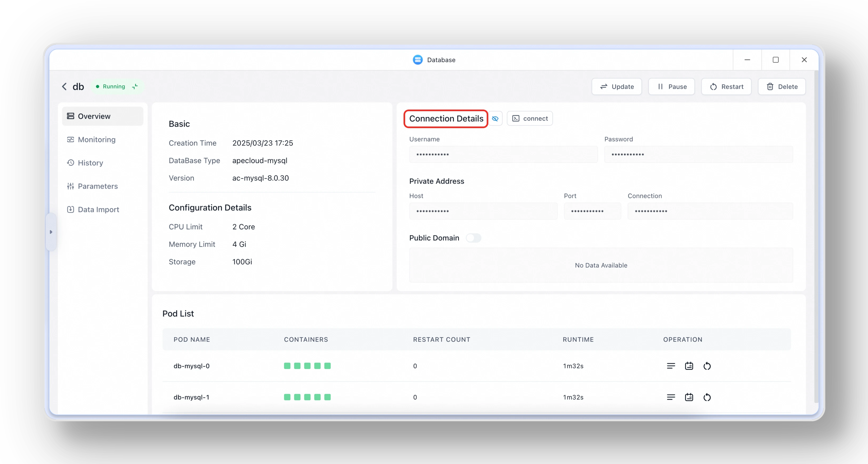Open the Monitoring section
This screenshot has width=868, height=464.
[103, 140]
